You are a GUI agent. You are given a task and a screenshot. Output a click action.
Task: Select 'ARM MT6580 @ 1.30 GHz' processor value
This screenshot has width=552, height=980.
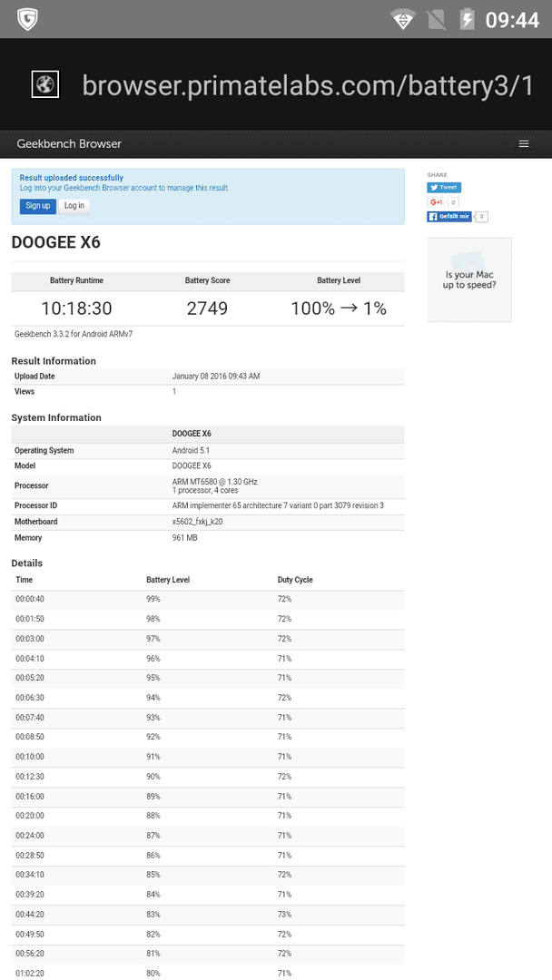(214, 482)
